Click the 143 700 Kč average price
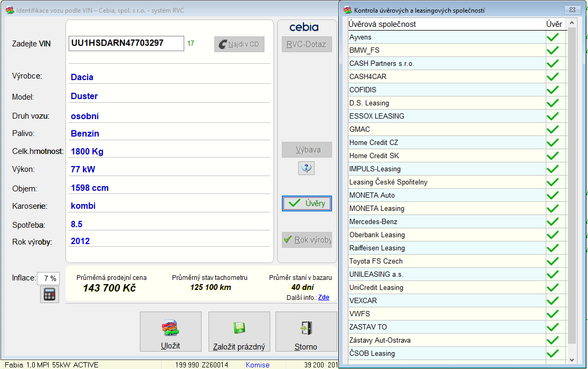588x369 pixels. [109, 288]
